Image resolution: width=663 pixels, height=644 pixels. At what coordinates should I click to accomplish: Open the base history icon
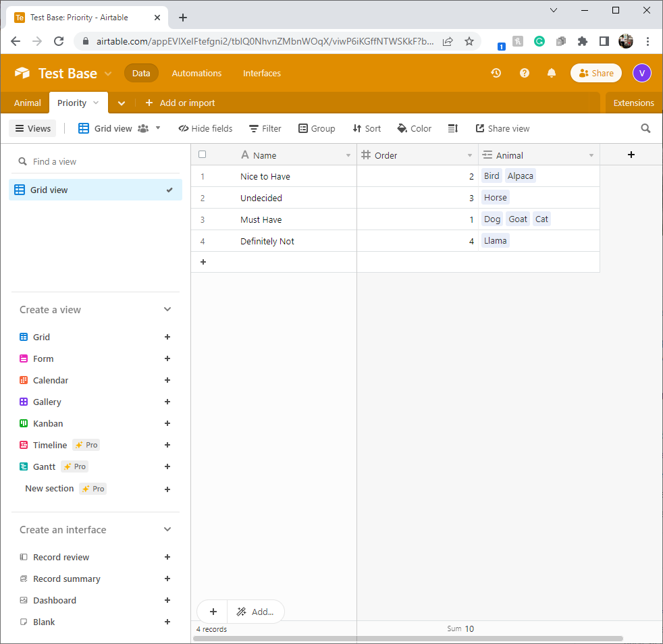(x=496, y=73)
